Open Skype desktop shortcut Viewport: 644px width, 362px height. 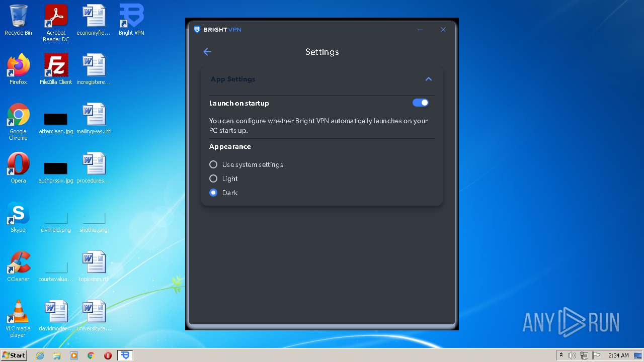pyautogui.click(x=18, y=217)
